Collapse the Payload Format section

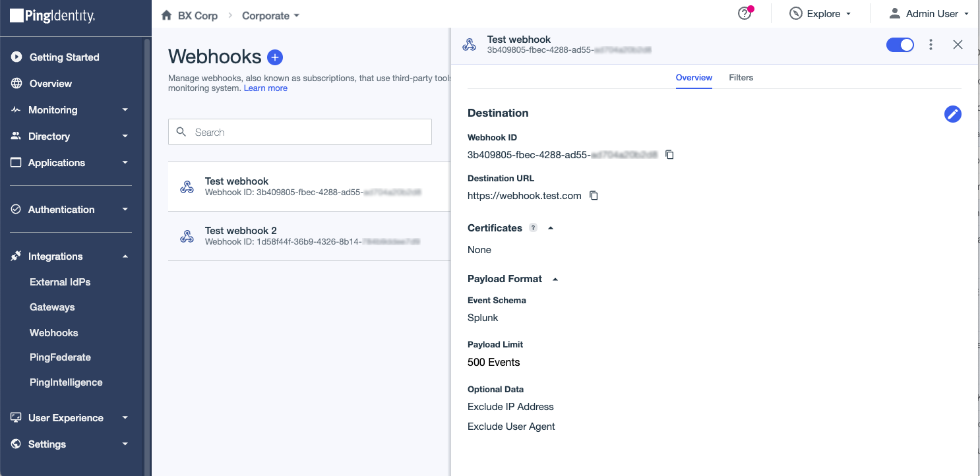click(x=554, y=278)
